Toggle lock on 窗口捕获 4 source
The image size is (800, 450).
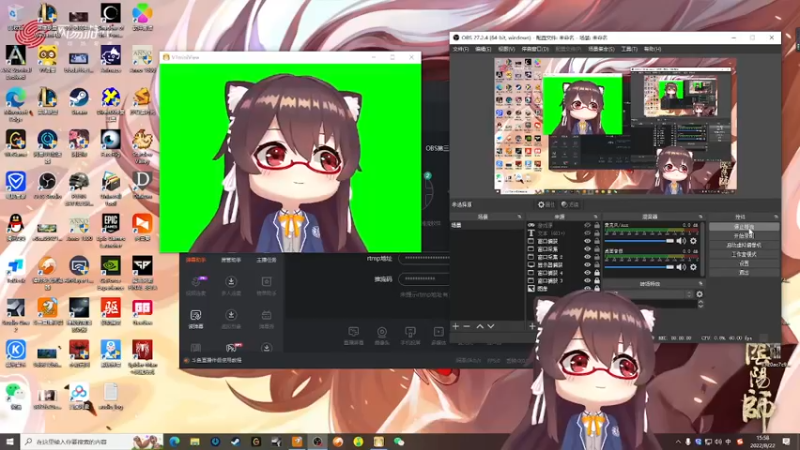point(596,272)
